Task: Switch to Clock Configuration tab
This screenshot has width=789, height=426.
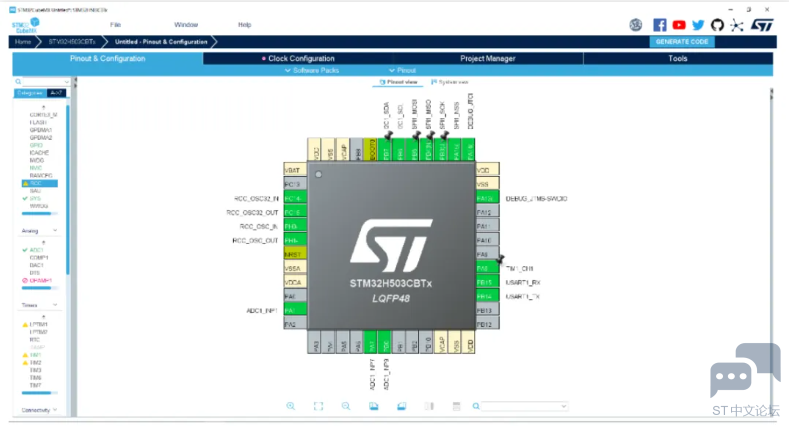Action: 298,58
